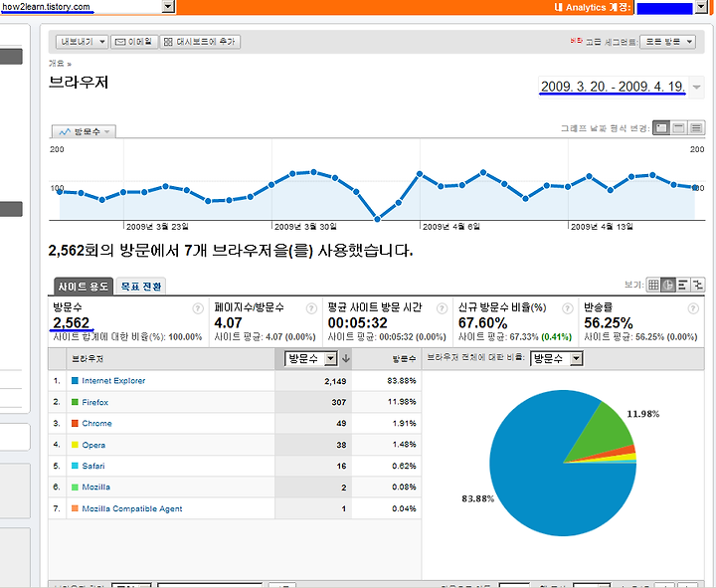
Task: Click the lowest graph data point
Action: (x=377, y=219)
